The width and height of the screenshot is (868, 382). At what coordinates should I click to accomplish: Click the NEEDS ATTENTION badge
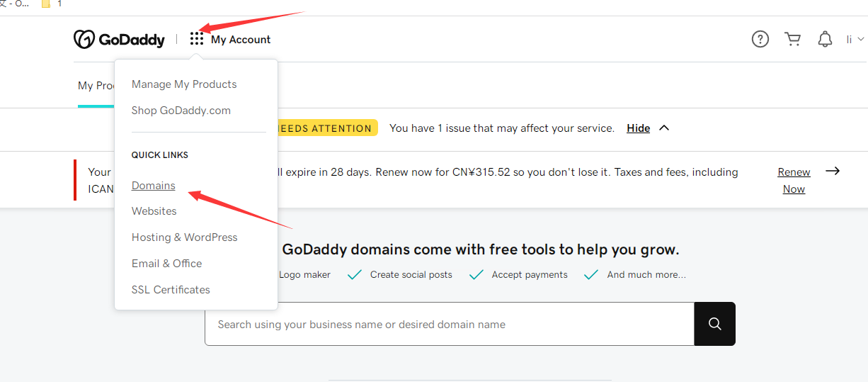coord(327,128)
